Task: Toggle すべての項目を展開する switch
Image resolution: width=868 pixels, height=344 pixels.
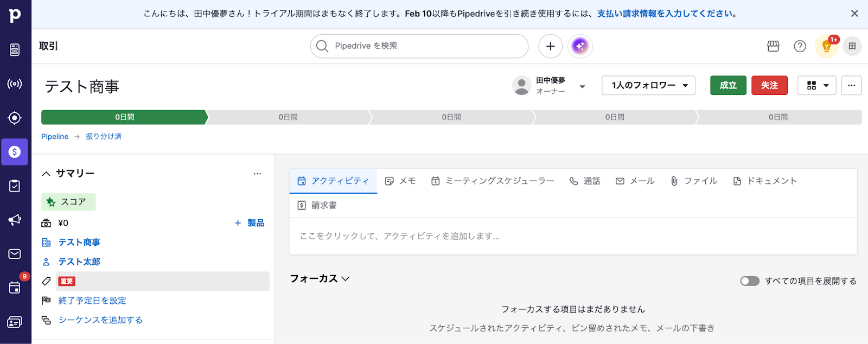Action: (x=750, y=281)
